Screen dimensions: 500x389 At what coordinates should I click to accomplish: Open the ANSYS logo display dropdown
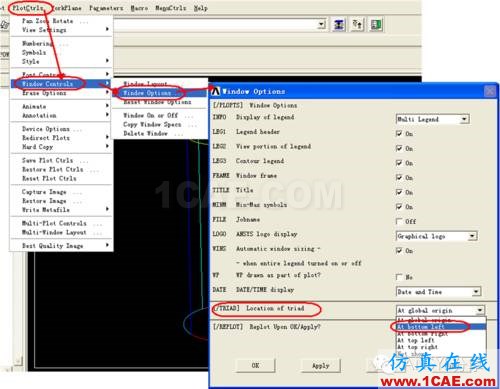pyautogui.click(x=437, y=236)
